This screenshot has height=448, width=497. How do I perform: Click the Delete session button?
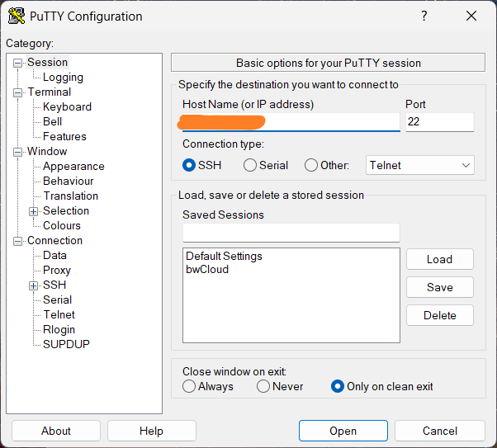440,315
